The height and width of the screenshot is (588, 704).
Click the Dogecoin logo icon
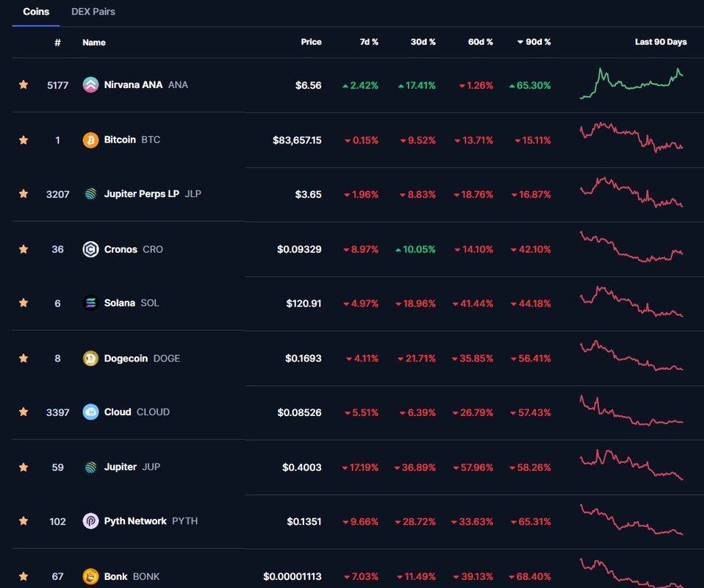pyautogui.click(x=90, y=358)
